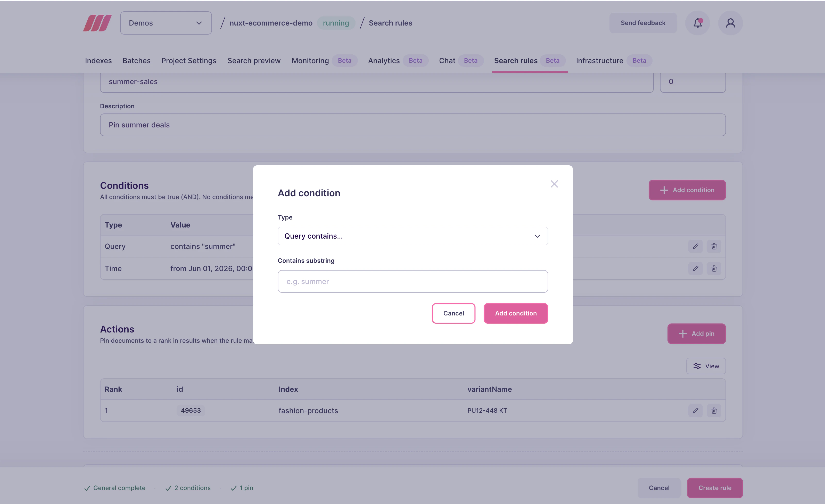Delete the Time condition row

[714, 268]
